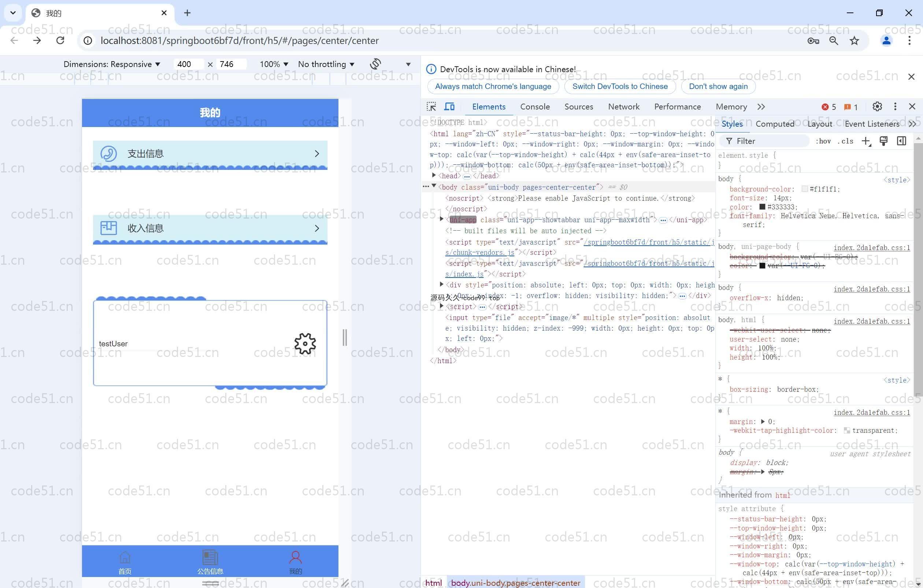Toggle the .cls class editor
The width and height of the screenshot is (923, 588).
846,141
